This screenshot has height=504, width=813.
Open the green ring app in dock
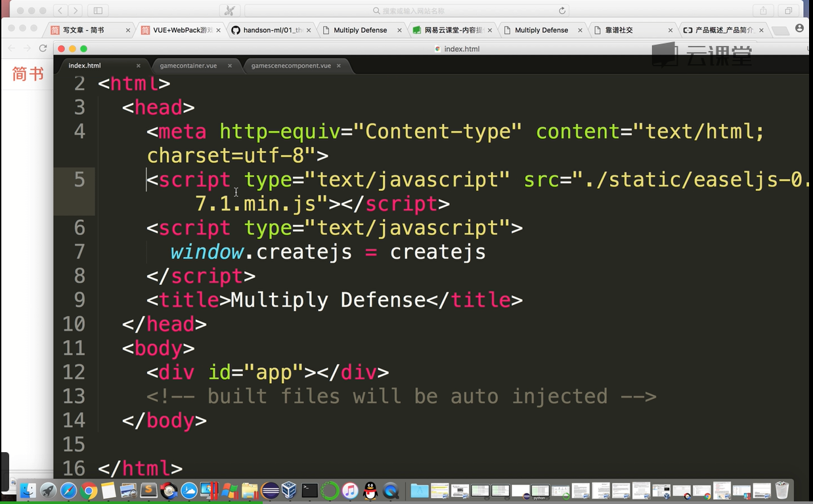[x=330, y=491]
